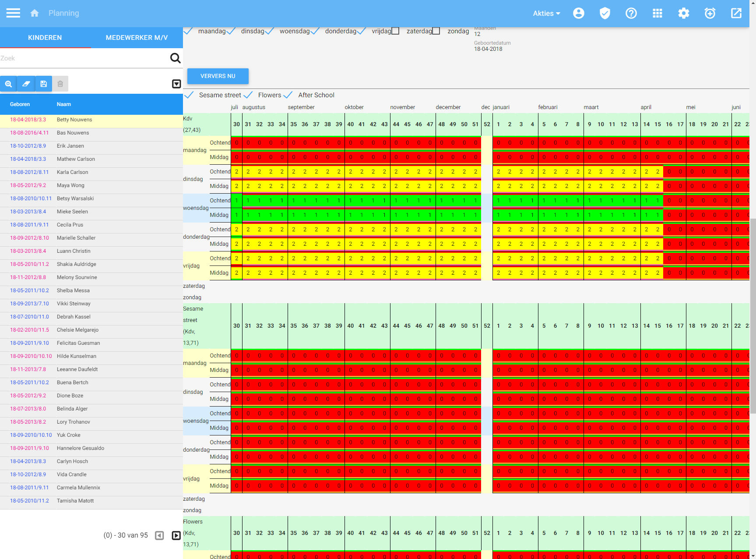Enable the zaterdag checkbox
This screenshot has height=559, width=756.
[395, 31]
